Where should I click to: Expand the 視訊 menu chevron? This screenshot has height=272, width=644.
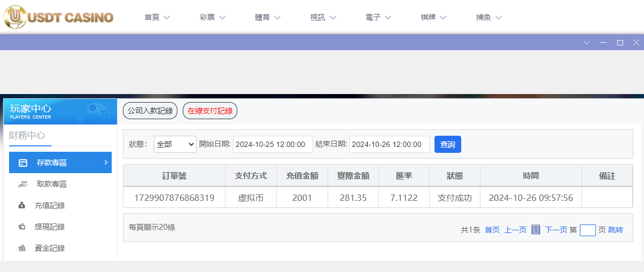click(333, 18)
